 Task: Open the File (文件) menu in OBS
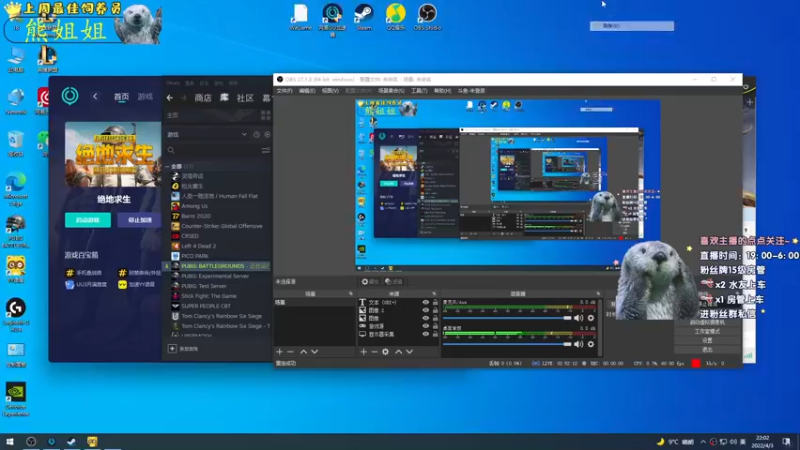284,91
